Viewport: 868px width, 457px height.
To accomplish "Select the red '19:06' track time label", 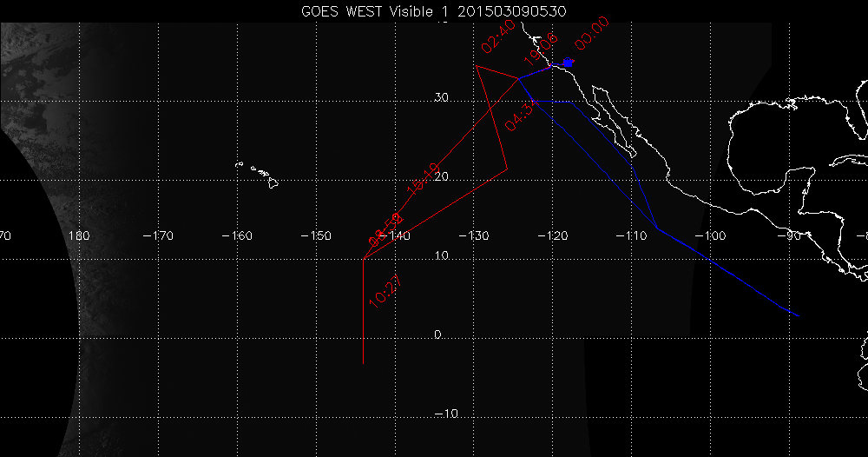I will click(x=541, y=49).
